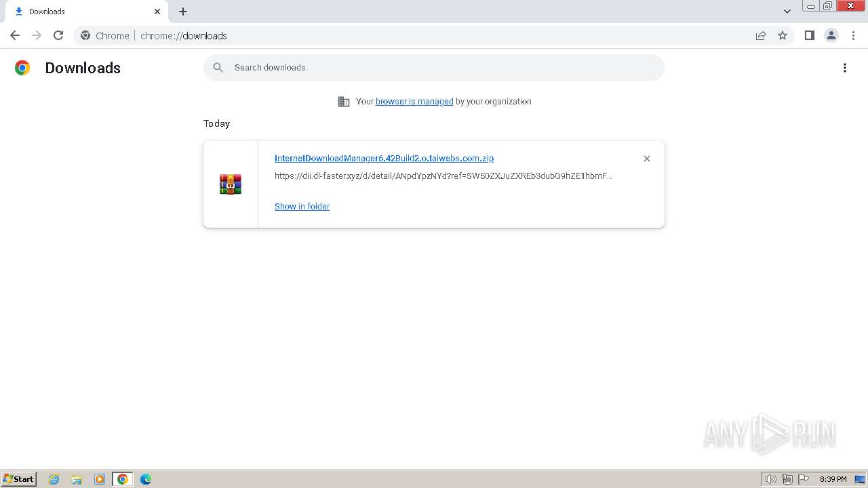The image size is (868, 488).
Task: Toggle the side panel icon
Action: point(810,35)
